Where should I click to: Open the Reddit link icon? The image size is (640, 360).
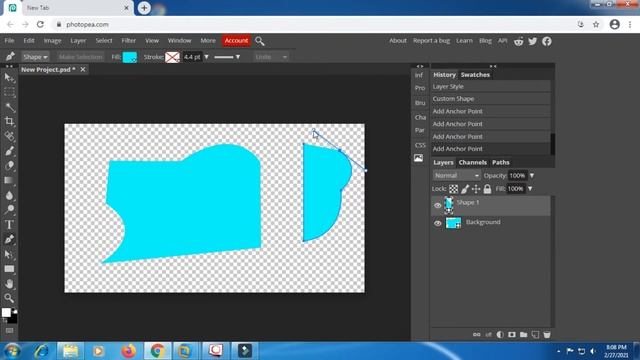pos(519,41)
